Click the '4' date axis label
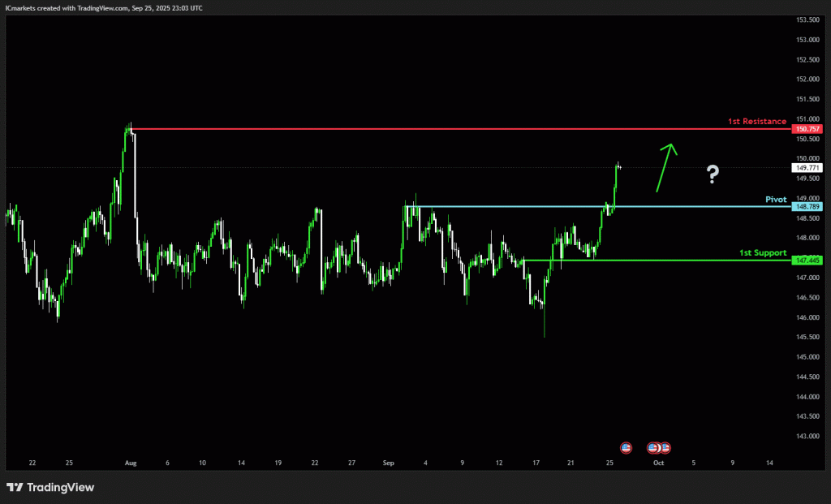The width and height of the screenshot is (831, 504). click(x=425, y=463)
